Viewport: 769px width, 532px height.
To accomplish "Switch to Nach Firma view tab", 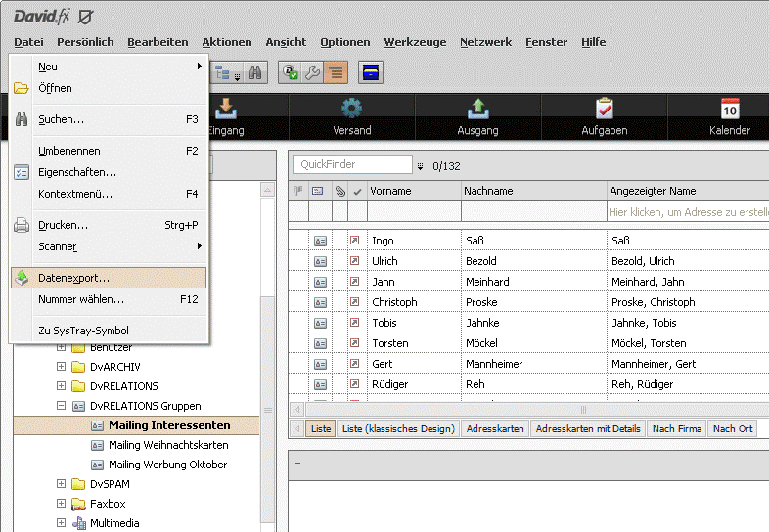I will [677, 428].
